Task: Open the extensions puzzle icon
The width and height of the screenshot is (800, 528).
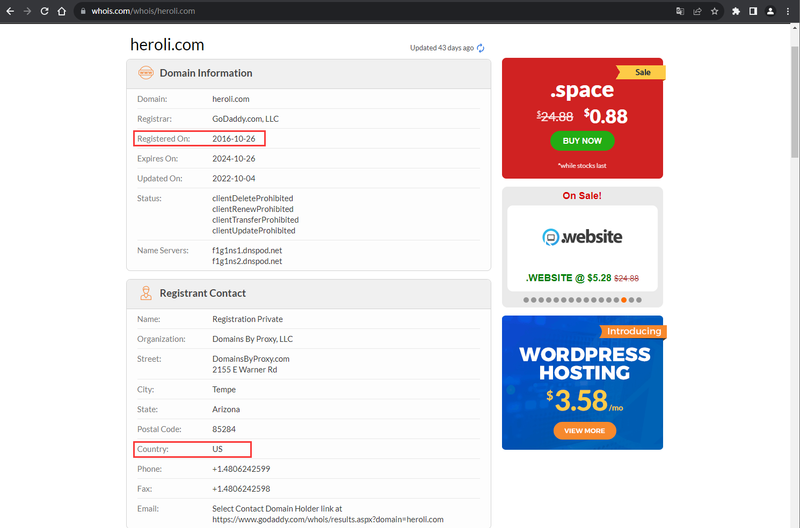Action: [x=736, y=11]
